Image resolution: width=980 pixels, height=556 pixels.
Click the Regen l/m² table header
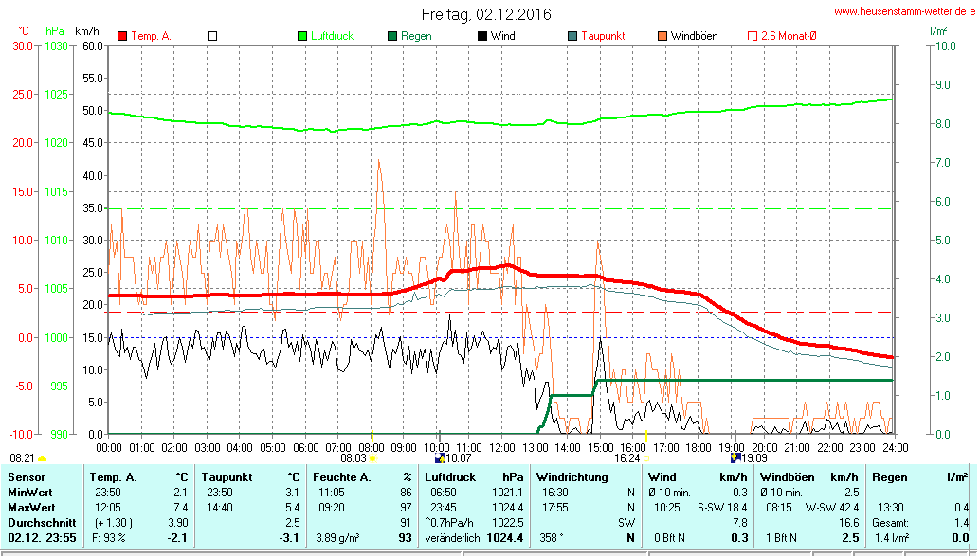tap(919, 476)
